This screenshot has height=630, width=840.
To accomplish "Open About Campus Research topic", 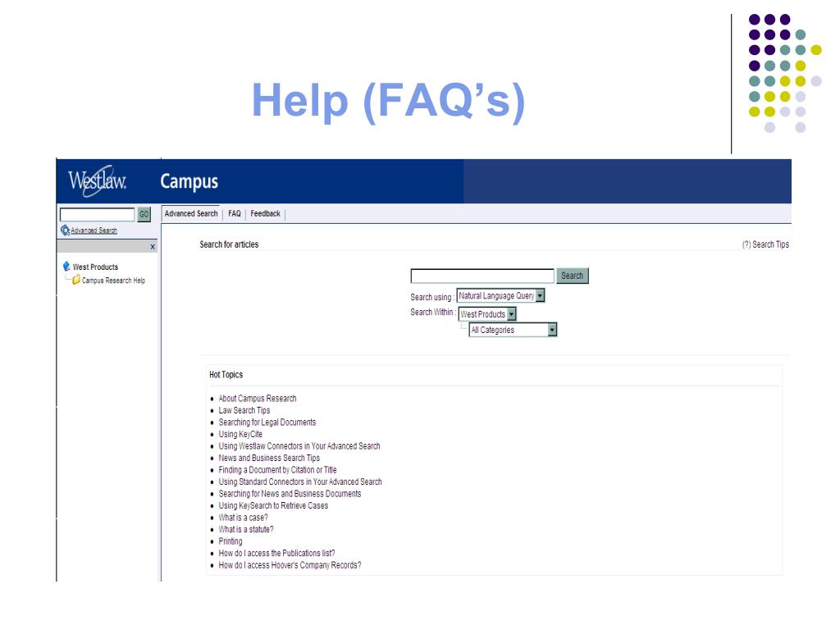I will coord(257,399).
